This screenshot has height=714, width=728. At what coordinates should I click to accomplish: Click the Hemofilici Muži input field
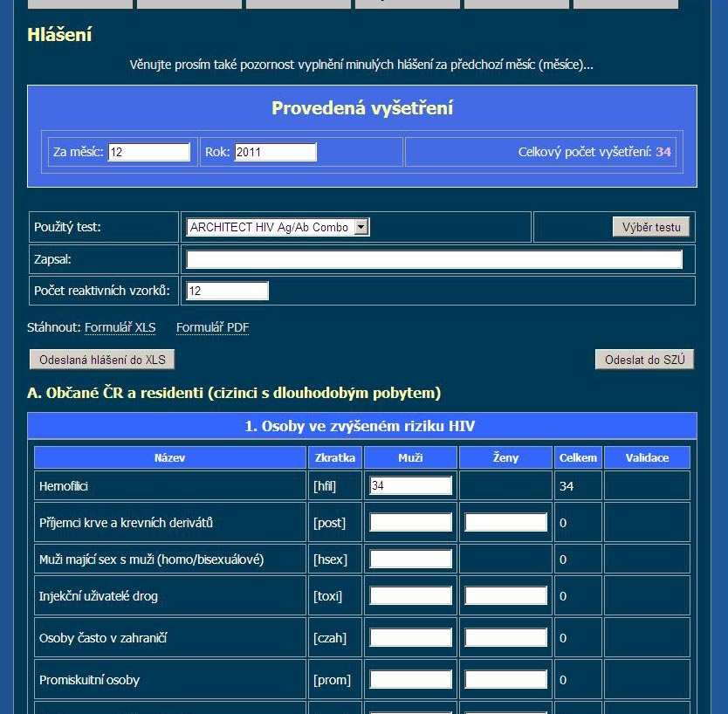[x=410, y=485]
